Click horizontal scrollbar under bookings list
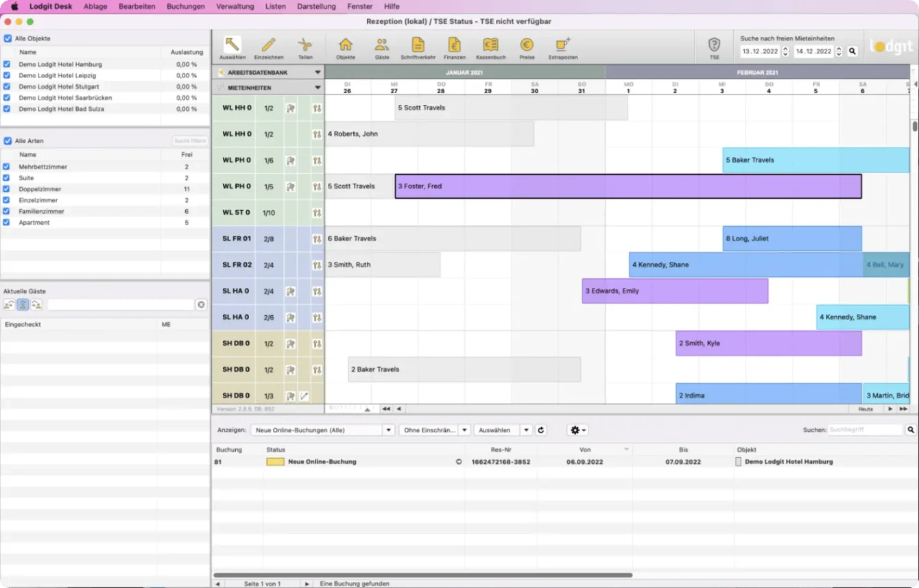Image resolution: width=919 pixels, height=588 pixels. point(423,576)
